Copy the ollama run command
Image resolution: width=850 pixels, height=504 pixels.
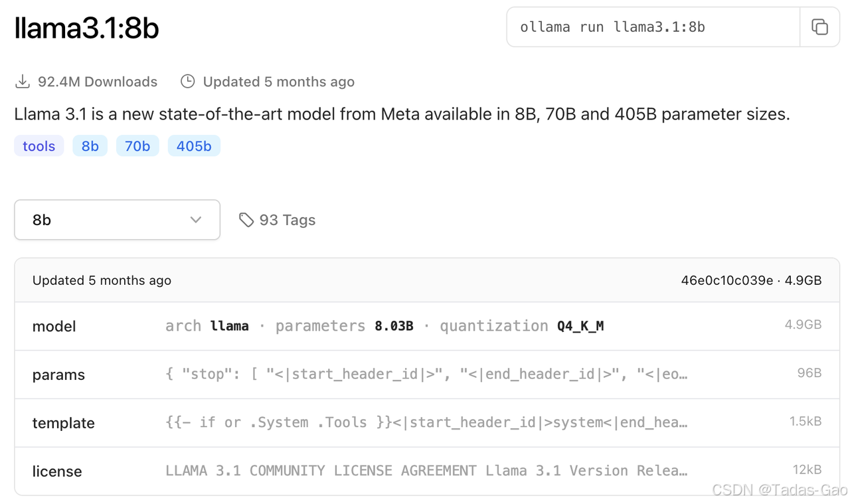[x=819, y=27]
